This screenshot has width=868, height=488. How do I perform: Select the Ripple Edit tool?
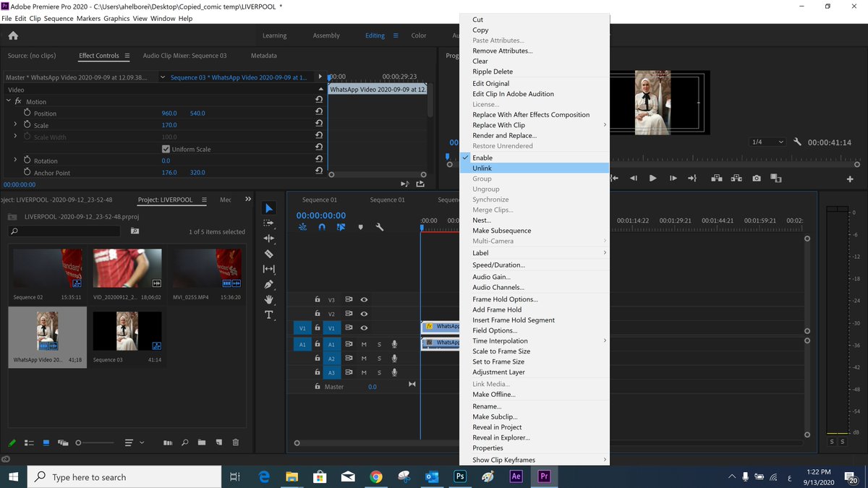tap(268, 239)
